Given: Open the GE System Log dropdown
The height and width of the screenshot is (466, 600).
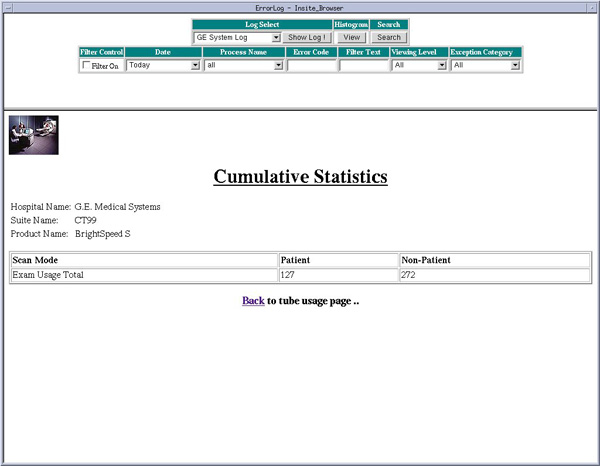Looking at the screenshot, I should point(237,37).
